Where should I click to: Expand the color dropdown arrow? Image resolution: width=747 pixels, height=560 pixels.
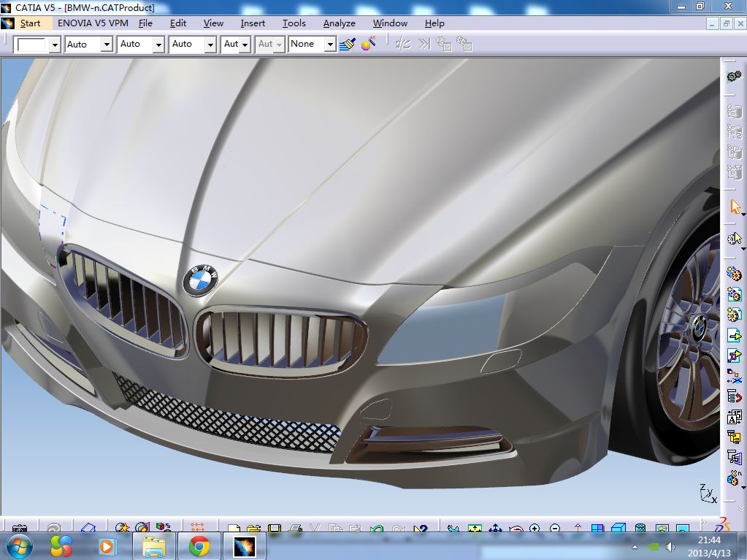point(55,45)
